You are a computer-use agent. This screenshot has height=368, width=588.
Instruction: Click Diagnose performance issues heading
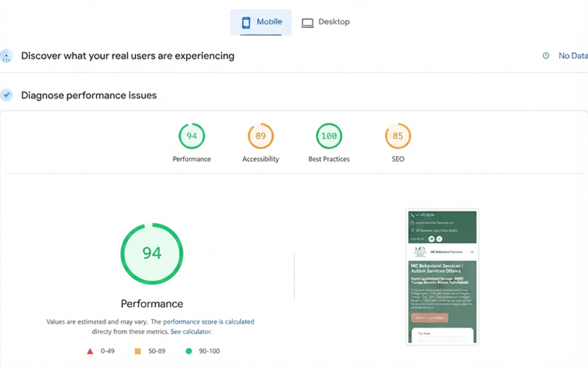click(x=89, y=96)
